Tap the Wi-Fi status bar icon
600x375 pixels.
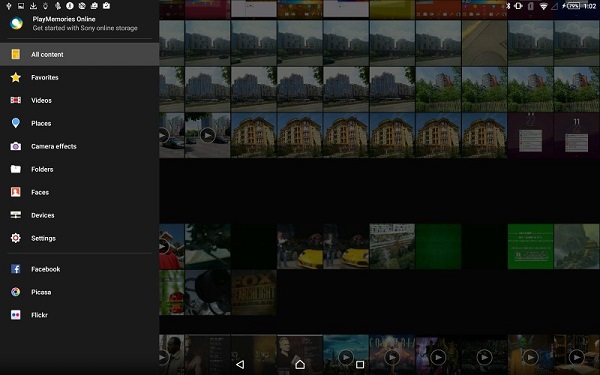(543, 6)
